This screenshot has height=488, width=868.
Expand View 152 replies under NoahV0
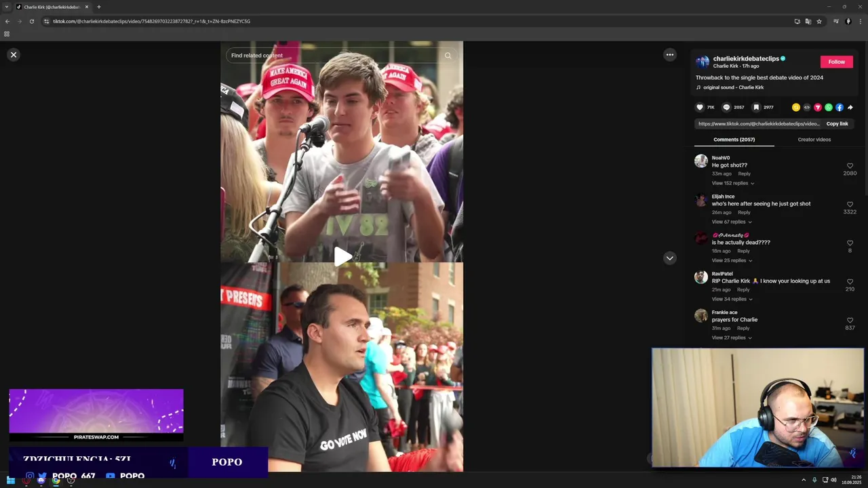coord(732,183)
